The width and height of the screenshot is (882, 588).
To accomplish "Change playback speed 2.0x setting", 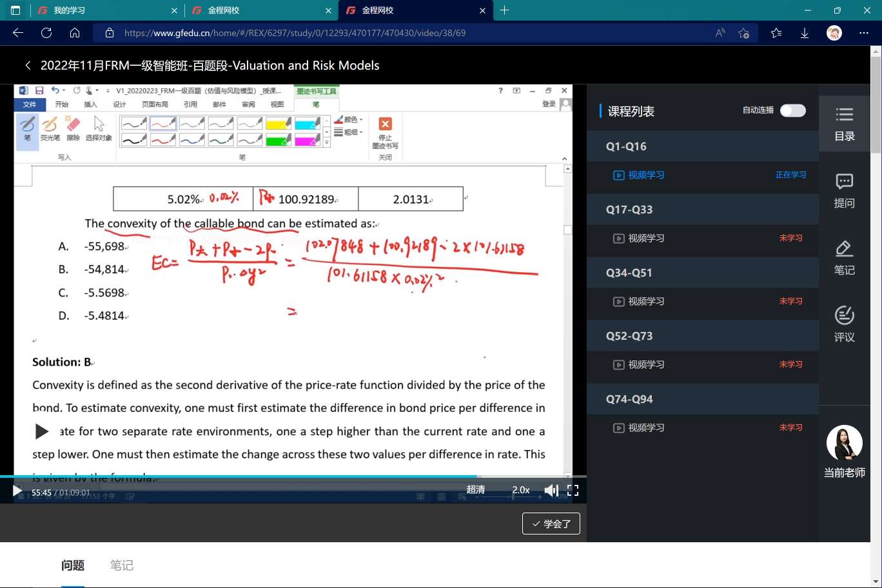I will (x=521, y=490).
